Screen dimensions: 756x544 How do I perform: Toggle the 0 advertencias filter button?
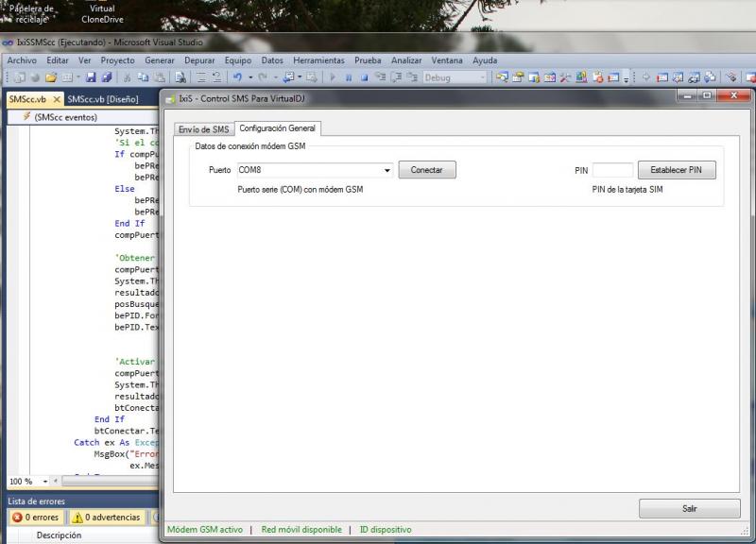point(106,518)
